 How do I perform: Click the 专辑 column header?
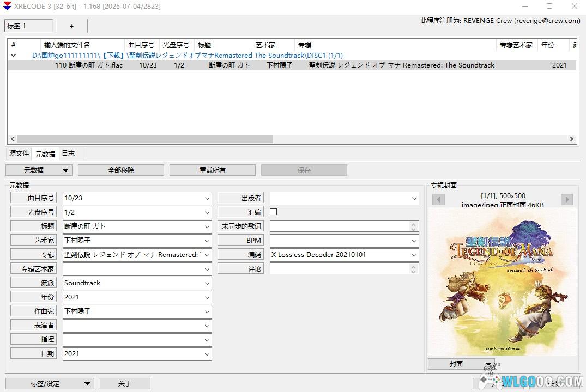[x=395, y=45]
